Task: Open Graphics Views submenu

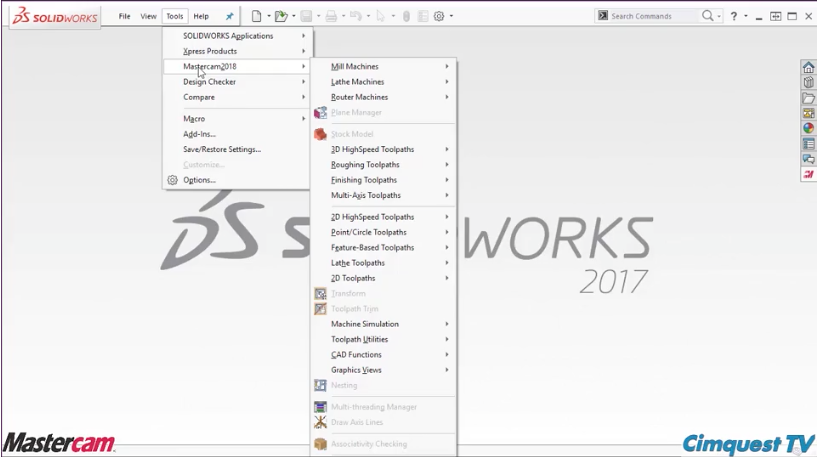Action: click(x=384, y=370)
